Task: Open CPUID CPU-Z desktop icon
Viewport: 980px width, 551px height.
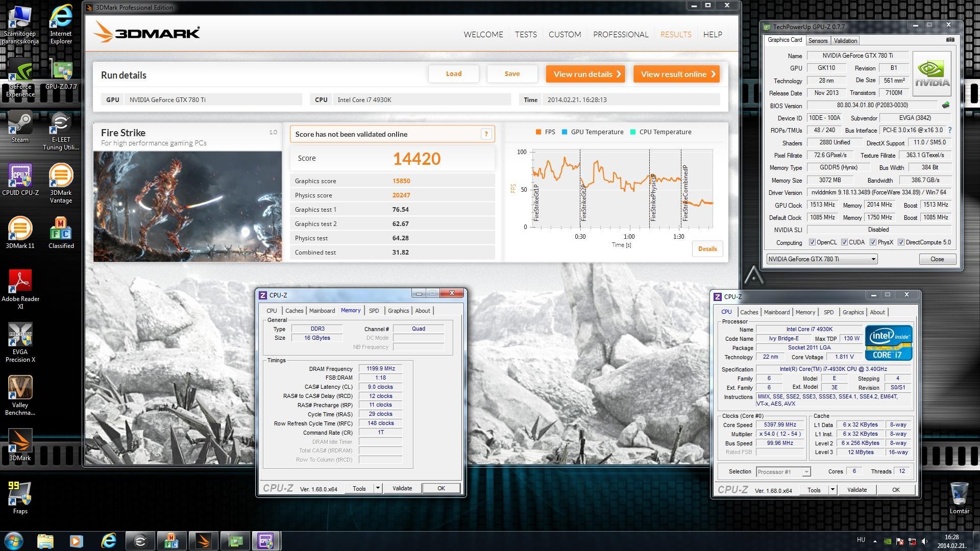Action: pos(20,180)
